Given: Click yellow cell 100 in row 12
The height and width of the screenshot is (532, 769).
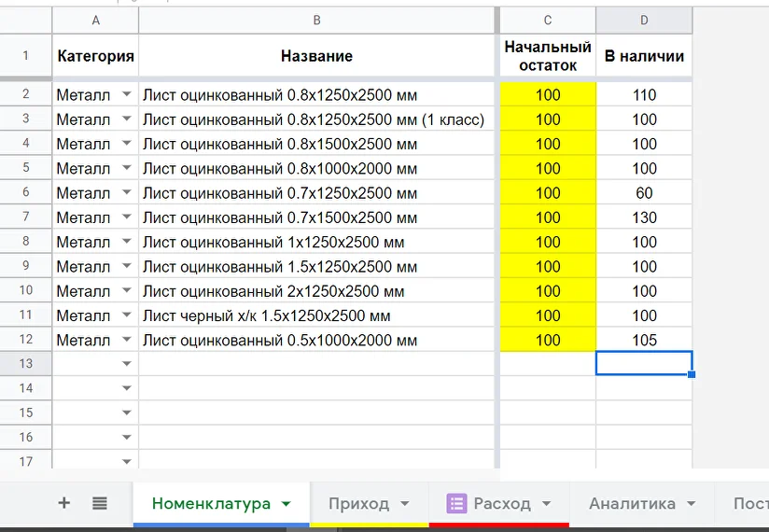Looking at the screenshot, I should click(548, 340).
